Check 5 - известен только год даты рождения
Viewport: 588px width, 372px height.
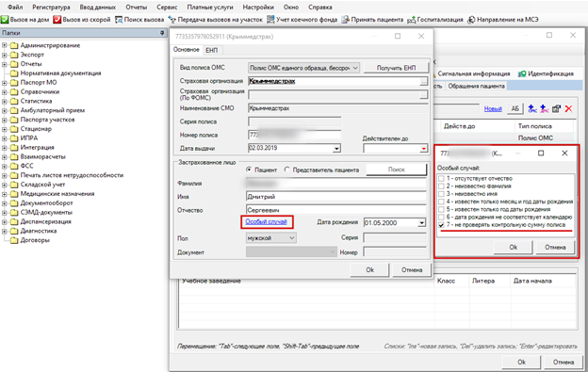[x=441, y=209]
